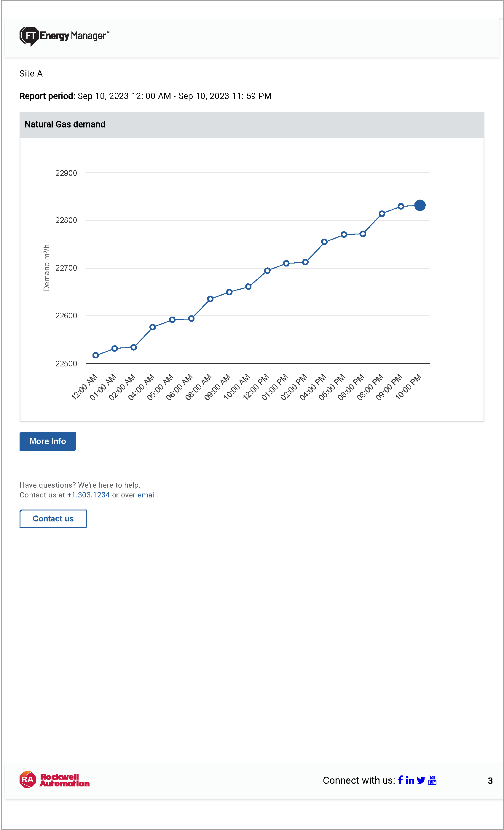Image resolution: width=504 pixels, height=830 pixels.
Task: Click the +1.303.1234 phone link
Action: pos(88,495)
